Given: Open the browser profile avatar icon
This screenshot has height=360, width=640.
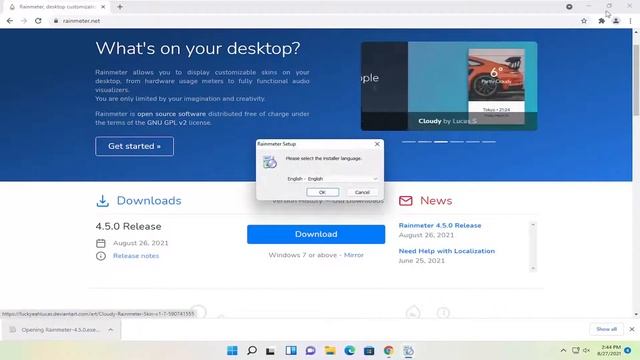Looking at the screenshot, I should tap(616, 21).
